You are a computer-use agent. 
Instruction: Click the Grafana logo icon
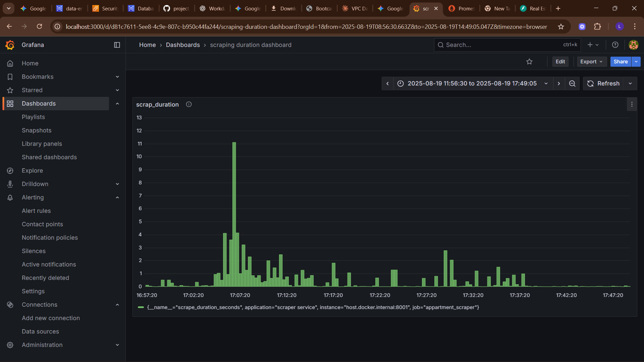(10, 45)
